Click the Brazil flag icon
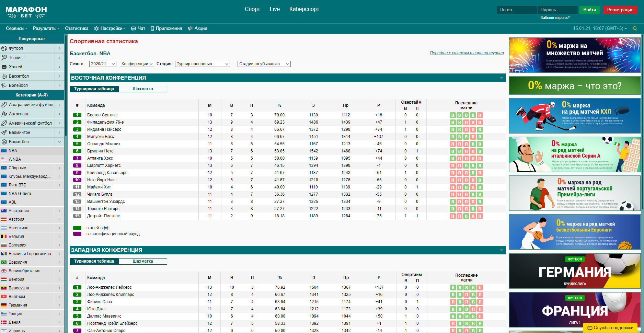Viewport: 644px width, 333px height. point(4,262)
